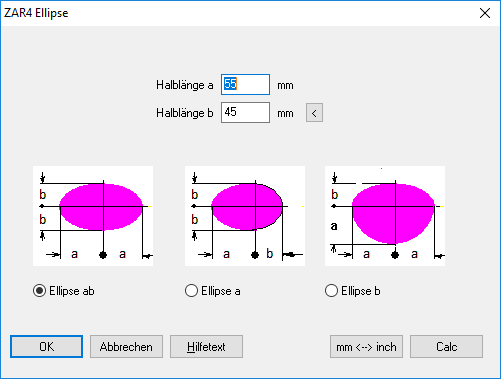
Task: Confirm the dialog with OK
Action: pyautogui.click(x=46, y=347)
